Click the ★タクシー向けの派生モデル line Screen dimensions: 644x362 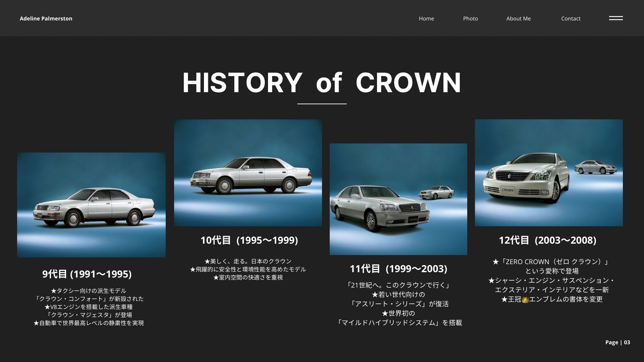point(89,291)
